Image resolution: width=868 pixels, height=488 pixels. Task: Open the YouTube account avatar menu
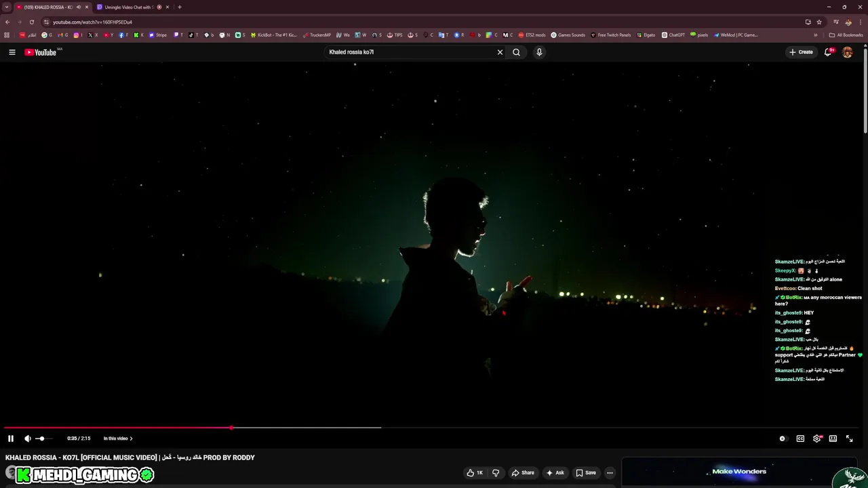coord(847,52)
